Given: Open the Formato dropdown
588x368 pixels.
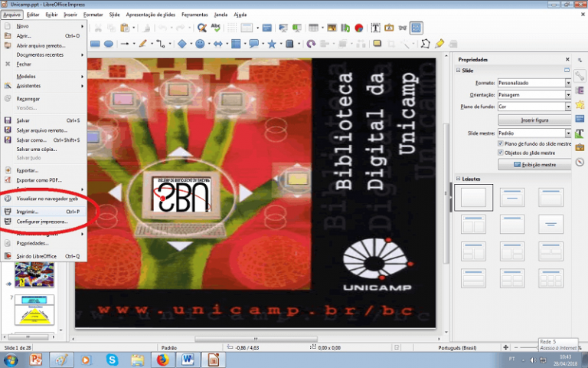Looking at the screenshot, I should click(x=568, y=83).
